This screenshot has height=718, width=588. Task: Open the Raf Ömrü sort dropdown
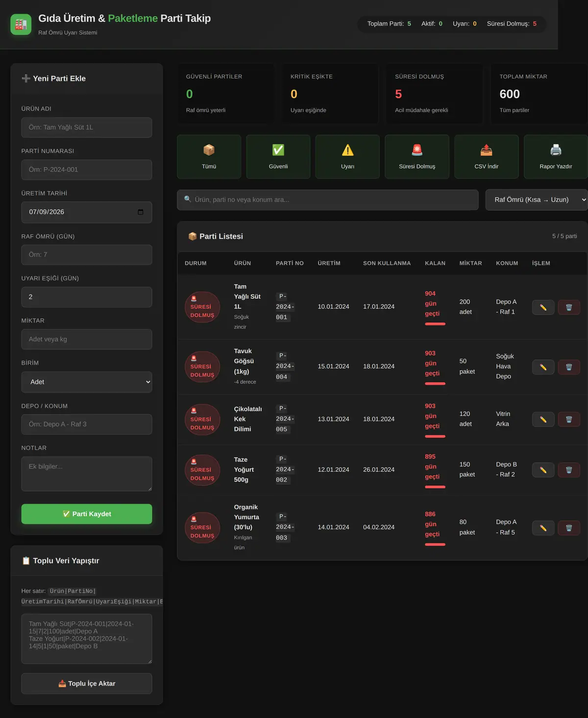(x=537, y=200)
